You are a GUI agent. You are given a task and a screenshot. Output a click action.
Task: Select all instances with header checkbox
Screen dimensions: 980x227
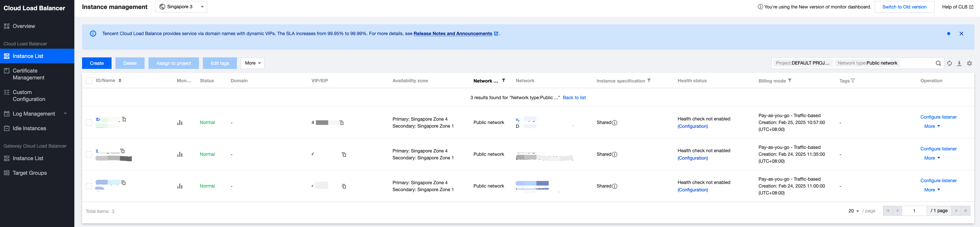[89, 81]
